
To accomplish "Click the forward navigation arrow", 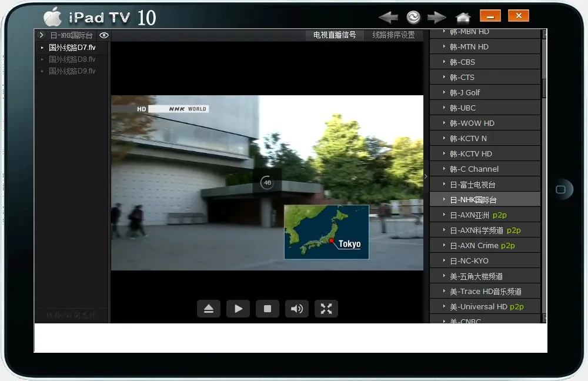I will click(436, 16).
